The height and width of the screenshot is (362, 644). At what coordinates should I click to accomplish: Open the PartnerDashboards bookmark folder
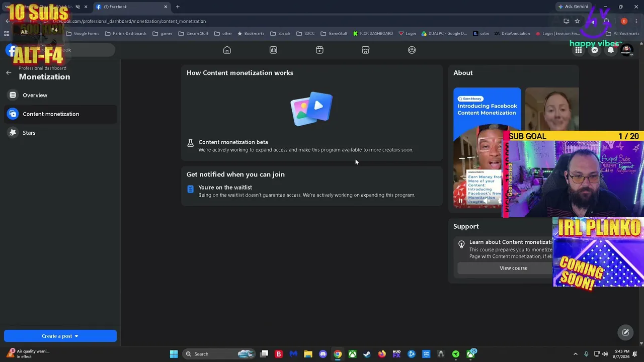pyautogui.click(x=125, y=34)
